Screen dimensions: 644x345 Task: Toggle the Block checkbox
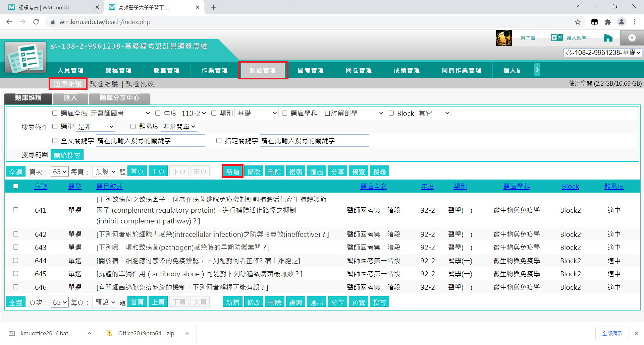391,113
